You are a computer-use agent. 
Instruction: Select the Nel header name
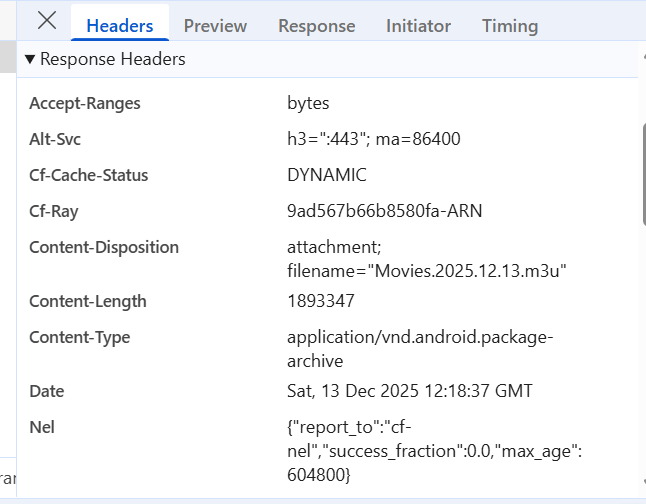(42, 427)
